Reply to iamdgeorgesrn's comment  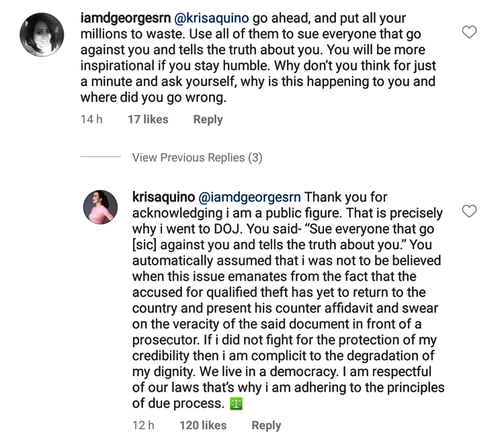pyautogui.click(x=208, y=120)
